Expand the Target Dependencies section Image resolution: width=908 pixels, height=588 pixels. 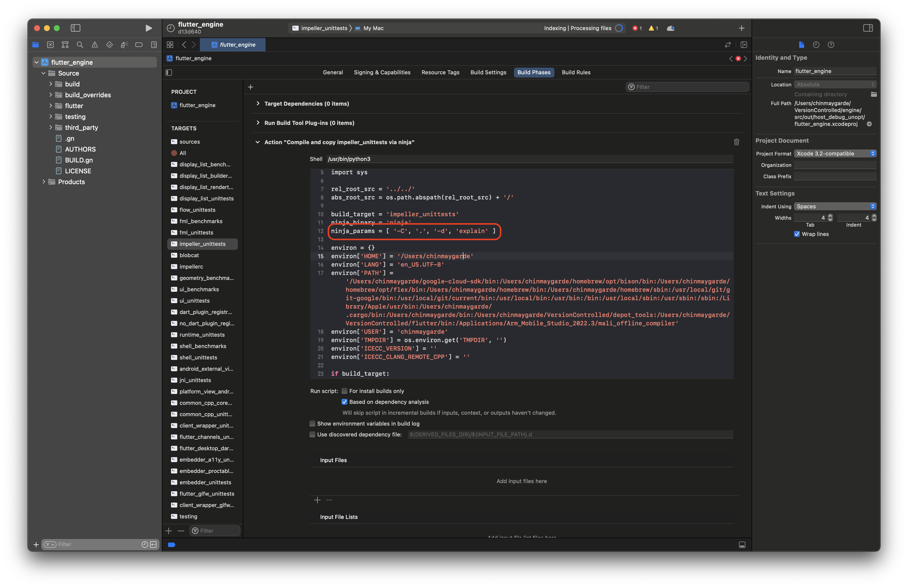[258, 103]
